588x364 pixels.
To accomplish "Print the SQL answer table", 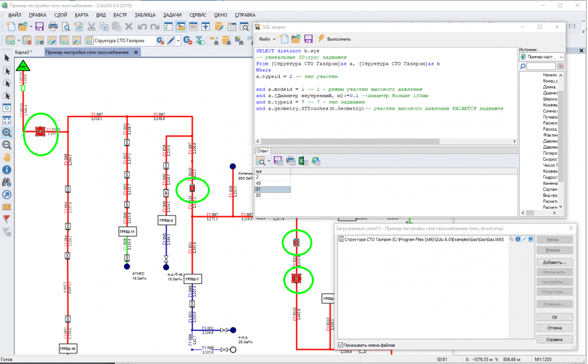I will (x=291, y=161).
